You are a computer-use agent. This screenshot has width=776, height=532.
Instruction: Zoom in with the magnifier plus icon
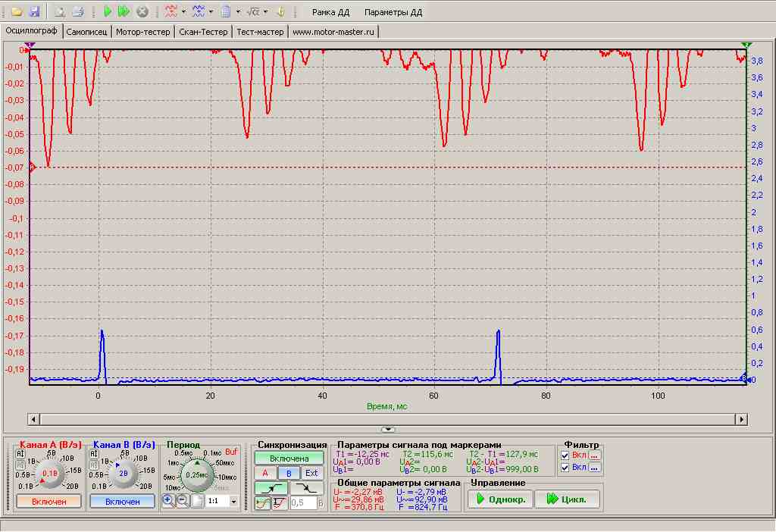click(x=167, y=501)
